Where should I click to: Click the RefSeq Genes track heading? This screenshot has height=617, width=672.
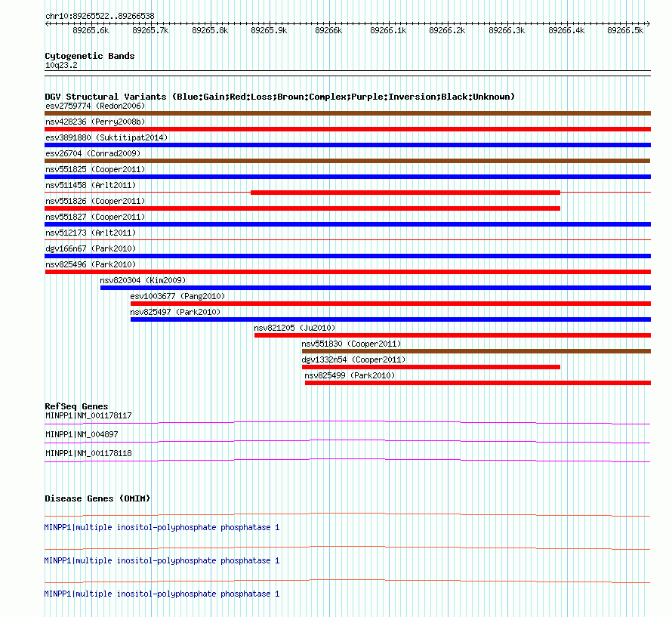(x=77, y=406)
